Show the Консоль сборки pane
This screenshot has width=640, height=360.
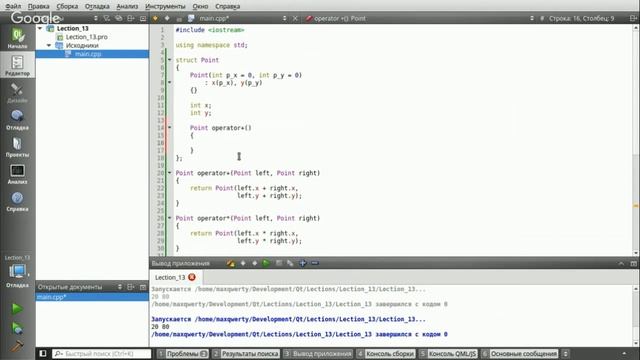(x=386, y=353)
